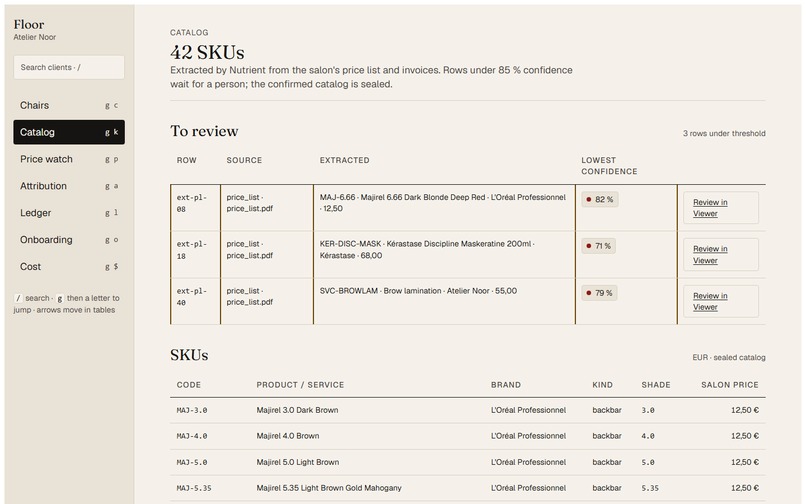Click the SKUs section heading
Screen dimensions: 806x504
coord(189,355)
